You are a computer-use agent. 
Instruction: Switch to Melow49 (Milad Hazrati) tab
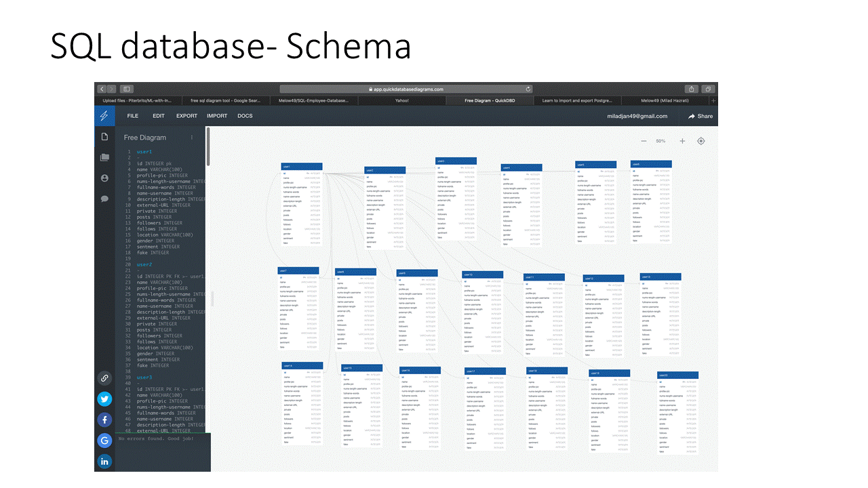pos(665,100)
